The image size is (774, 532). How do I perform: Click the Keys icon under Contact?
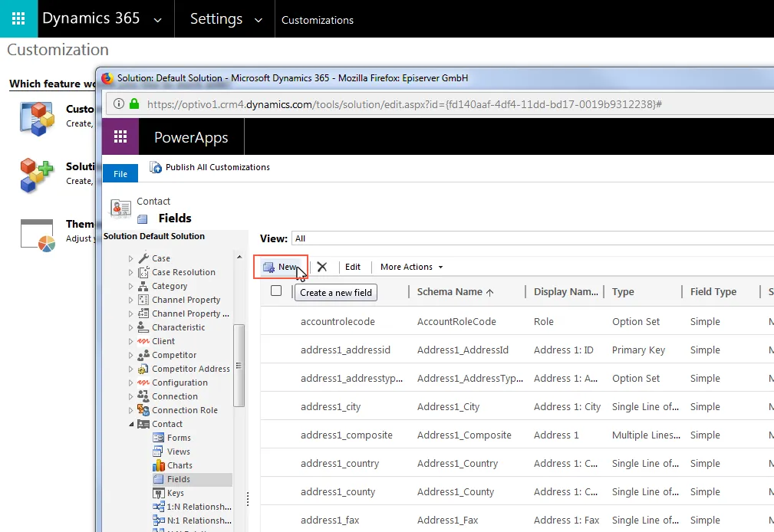159,493
